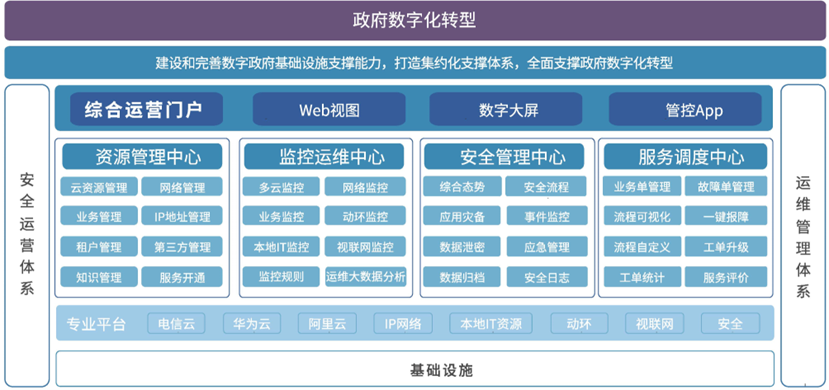Open 业务单管理 module
This screenshot has height=390, width=829.
(642, 187)
